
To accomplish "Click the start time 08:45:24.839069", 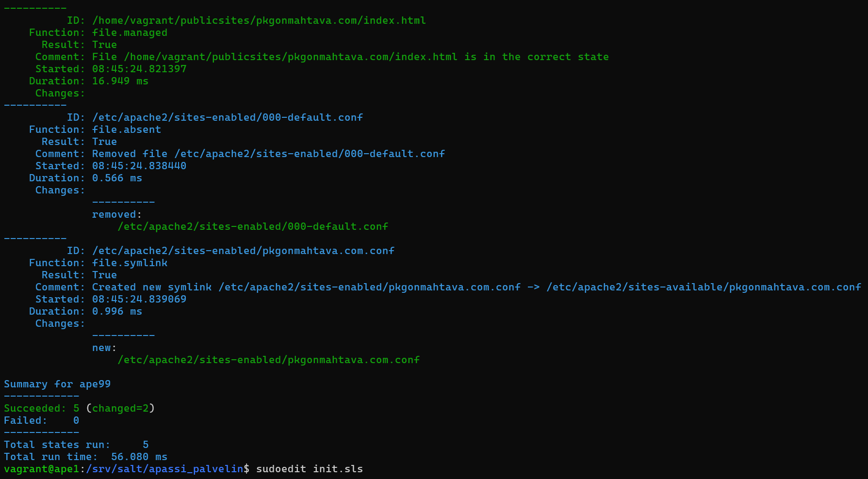I will point(139,299).
